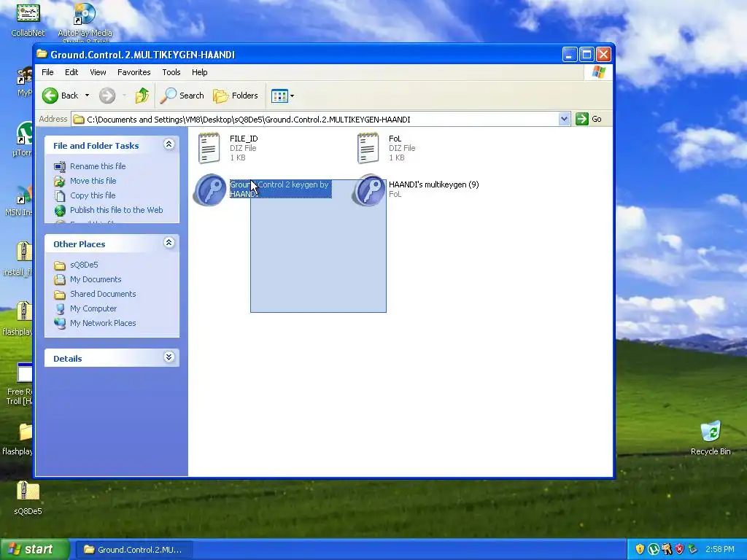Viewport: 747px width, 560px height.
Task: Open the Help menu
Action: [x=200, y=72]
